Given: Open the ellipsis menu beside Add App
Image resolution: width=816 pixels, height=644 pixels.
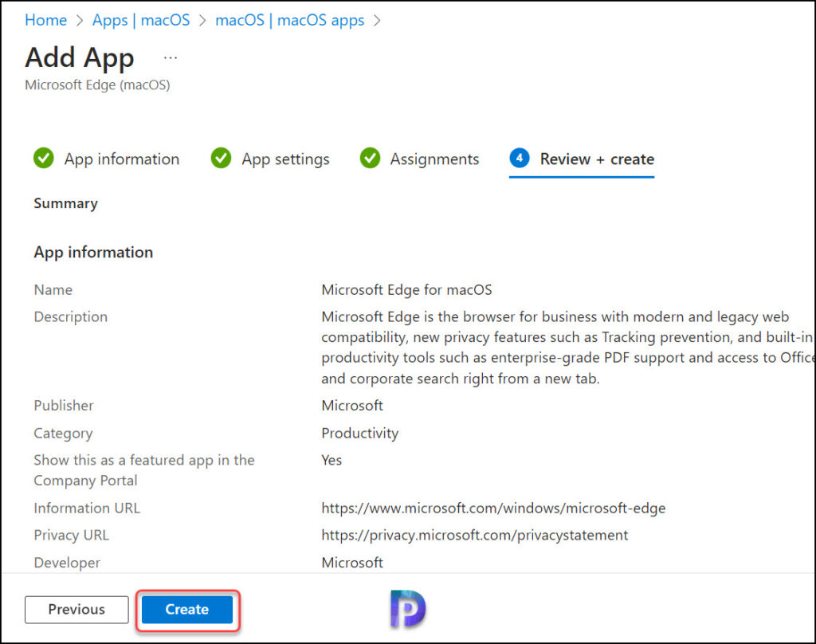Looking at the screenshot, I should pos(171,58).
